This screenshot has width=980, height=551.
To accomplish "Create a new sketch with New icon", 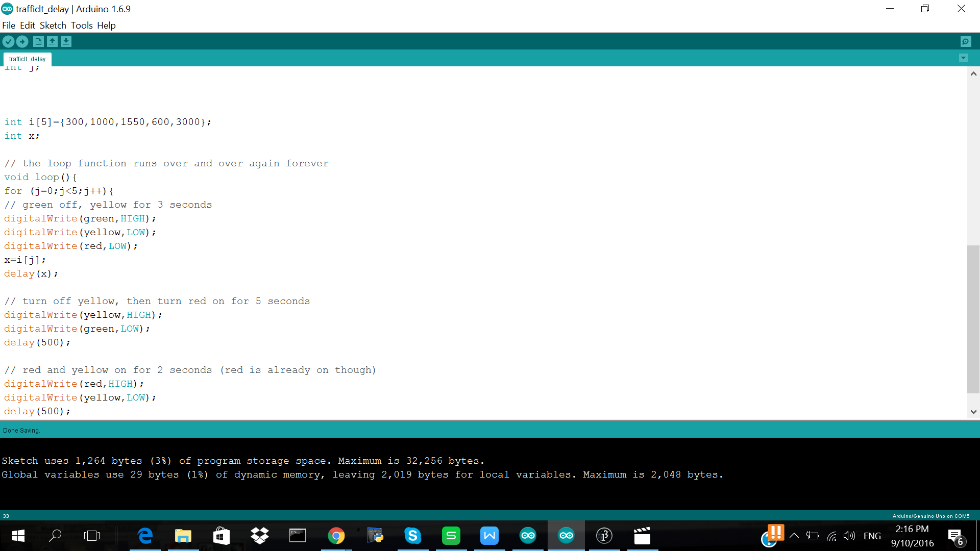I will tap(38, 42).
